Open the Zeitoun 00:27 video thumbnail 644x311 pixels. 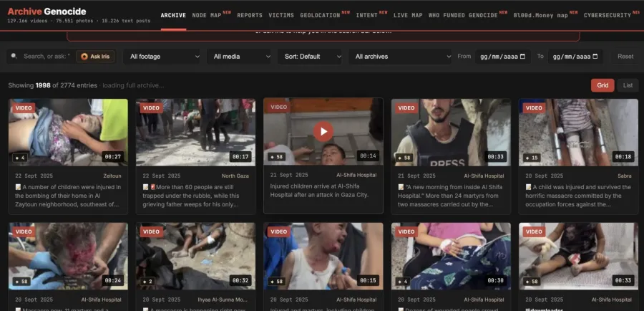coord(68,132)
